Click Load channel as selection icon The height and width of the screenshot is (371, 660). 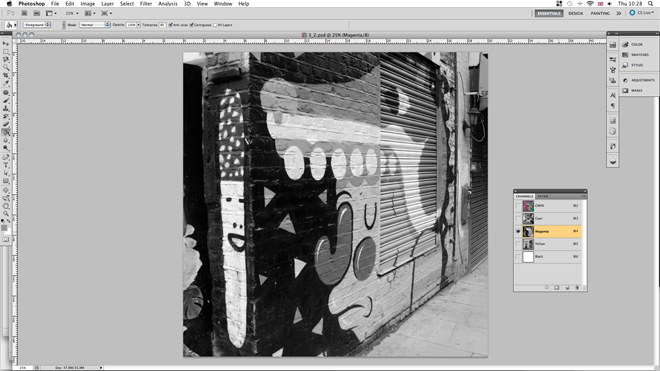(x=547, y=288)
